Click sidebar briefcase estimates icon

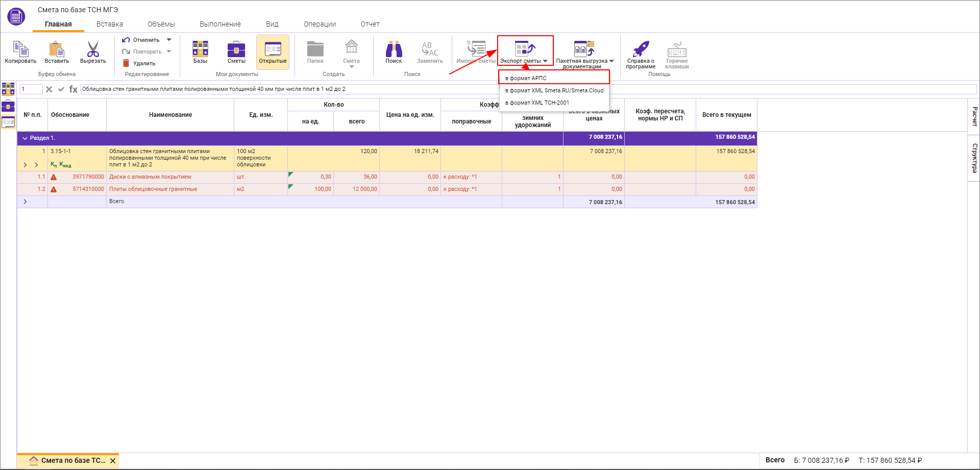8,106
